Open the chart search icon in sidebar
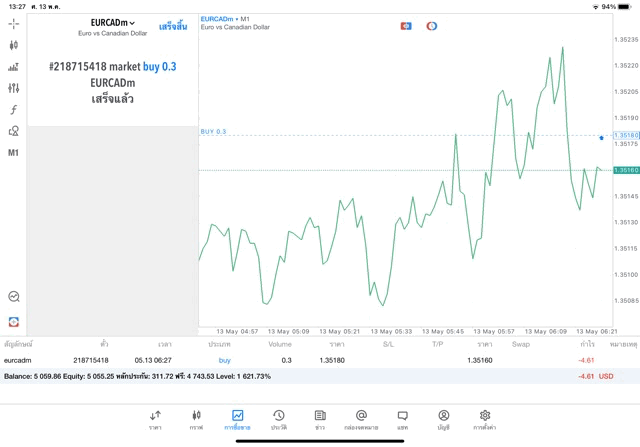 13,297
